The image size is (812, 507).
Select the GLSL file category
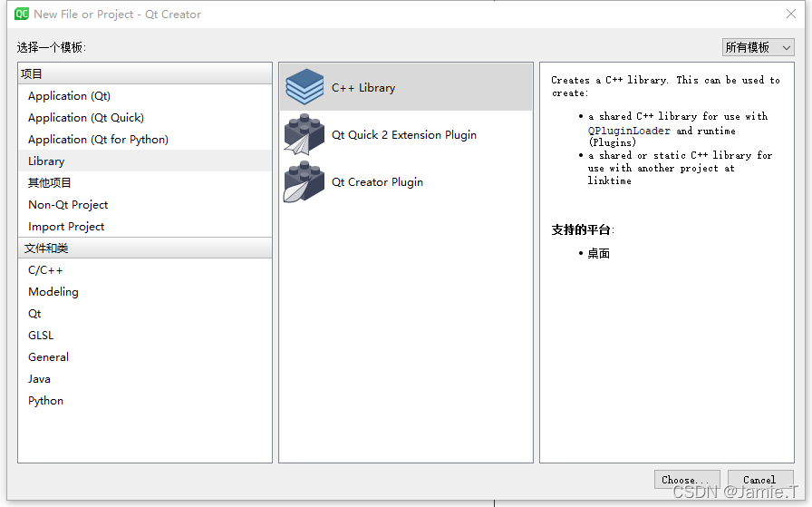(x=145, y=336)
